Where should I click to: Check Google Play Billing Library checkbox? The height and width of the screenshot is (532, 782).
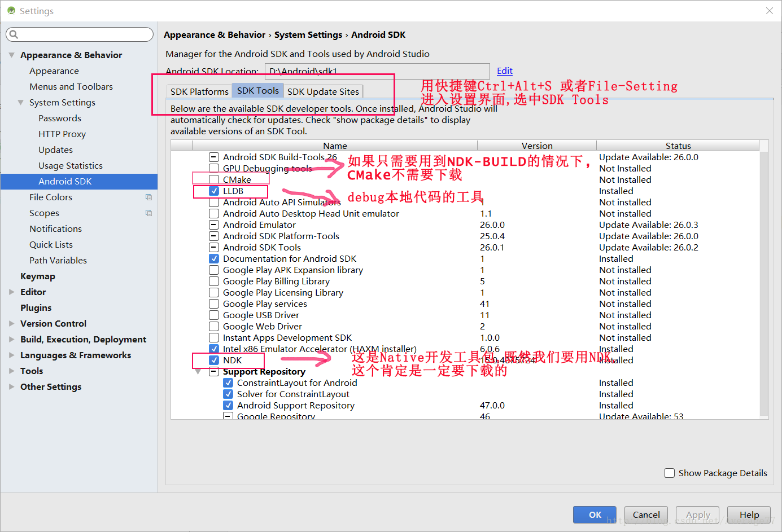coord(214,281)
